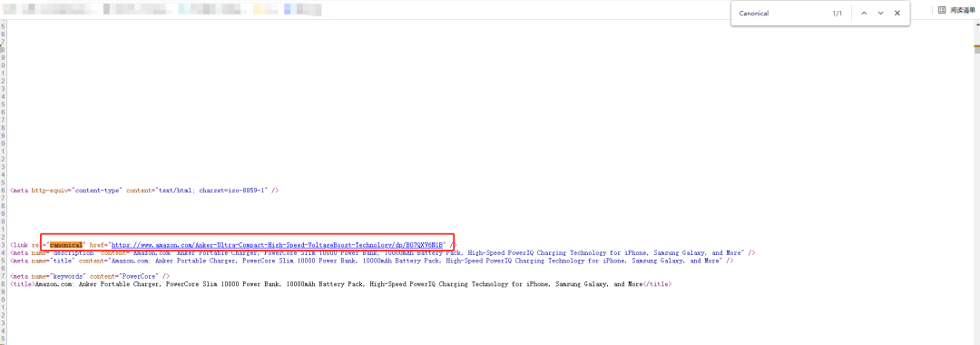Click the PowerCore keywords meta tag
Screen dimensions: 980x345
[89, 276]
